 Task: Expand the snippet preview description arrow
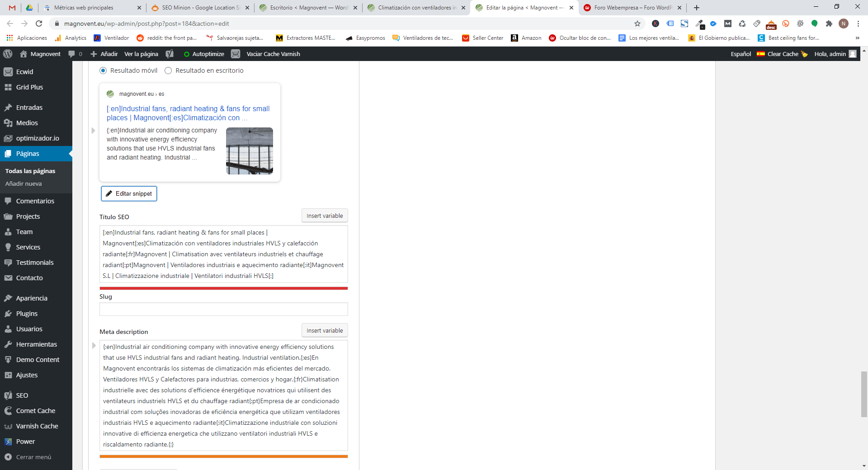[x=93, y=131]
